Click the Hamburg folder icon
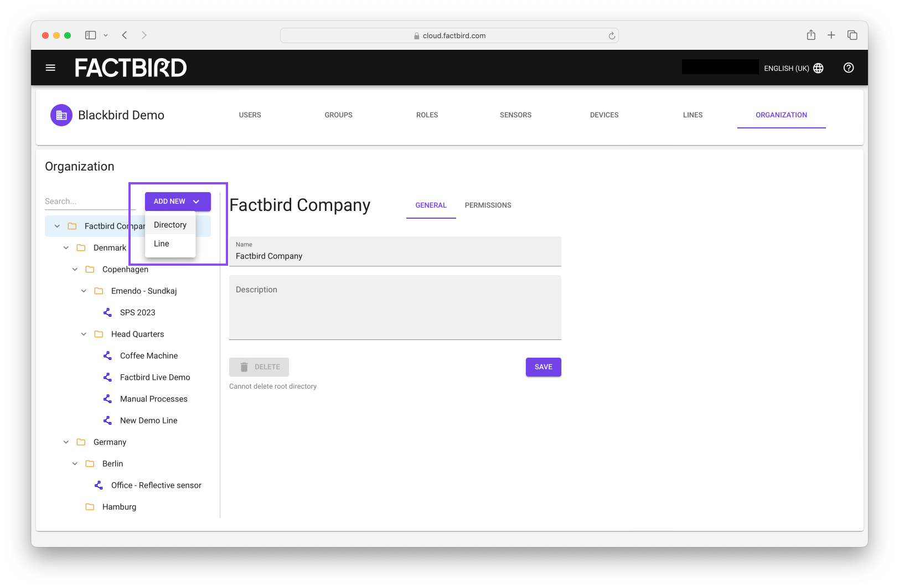The image size is (899, 588). [x=90, y=507]
